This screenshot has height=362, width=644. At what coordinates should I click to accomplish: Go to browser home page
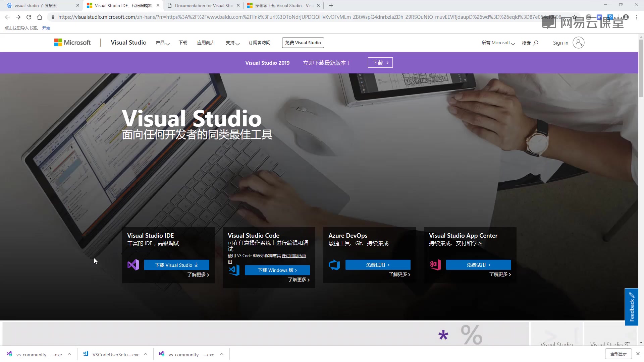[40, 17]
